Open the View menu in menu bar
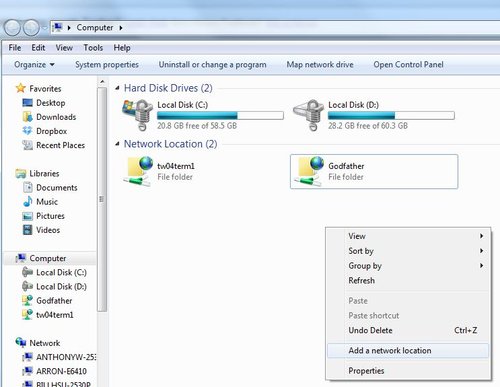 [64, 48]
